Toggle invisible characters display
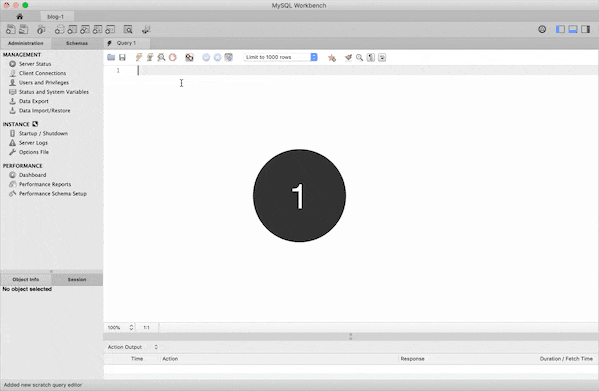The height and width of the screenshot is (391, 599). tap(371, 57)
